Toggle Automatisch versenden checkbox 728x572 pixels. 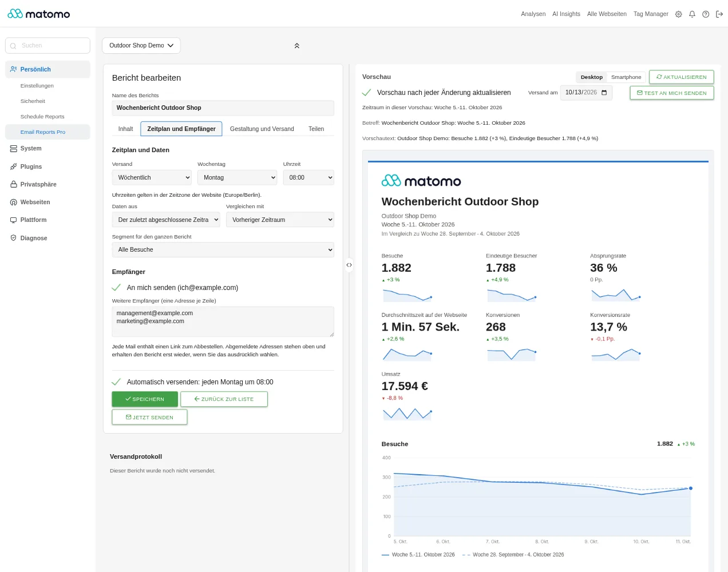[116, 382]
